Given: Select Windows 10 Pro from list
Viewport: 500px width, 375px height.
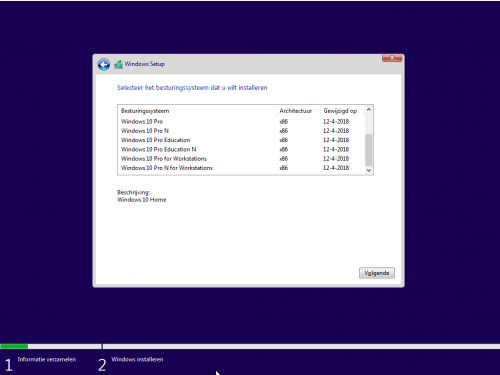Looking at the screenshot, I should pos(241,121).
